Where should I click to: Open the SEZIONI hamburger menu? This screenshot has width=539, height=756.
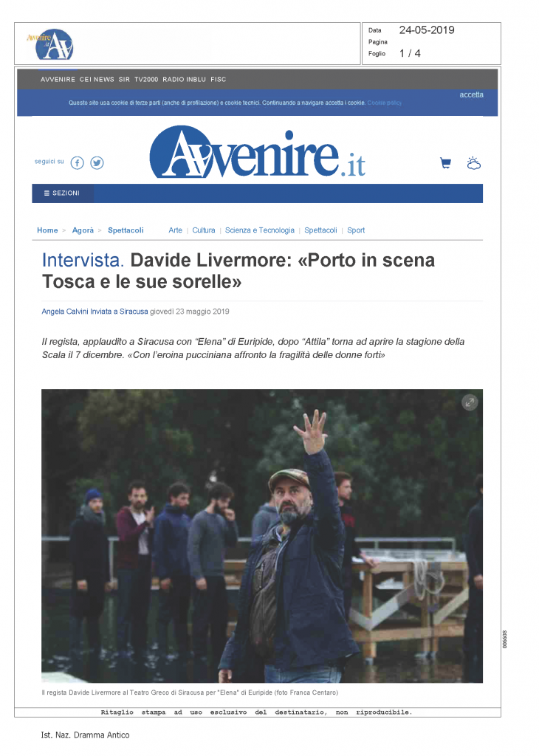point(62,193)
